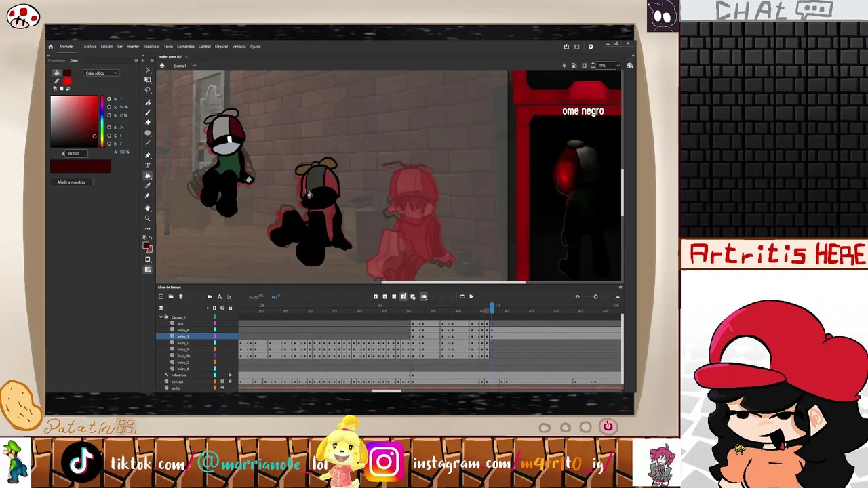Toggle lock on the concept layer

[230, 382]
